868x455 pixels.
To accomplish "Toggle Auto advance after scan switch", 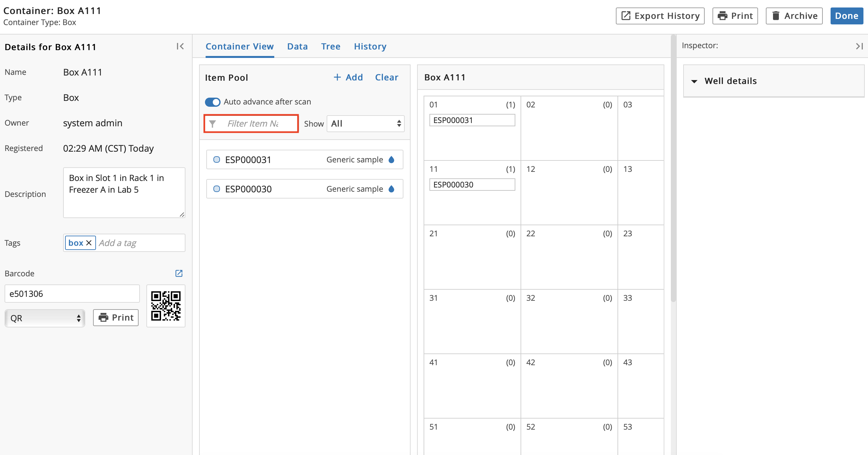I will click(213, 102).
